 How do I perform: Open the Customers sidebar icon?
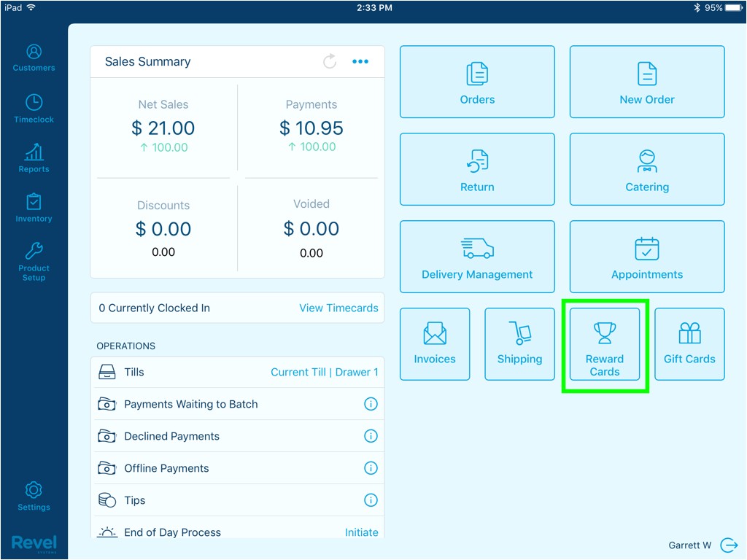pyautogui.click(x=34, y=58)
